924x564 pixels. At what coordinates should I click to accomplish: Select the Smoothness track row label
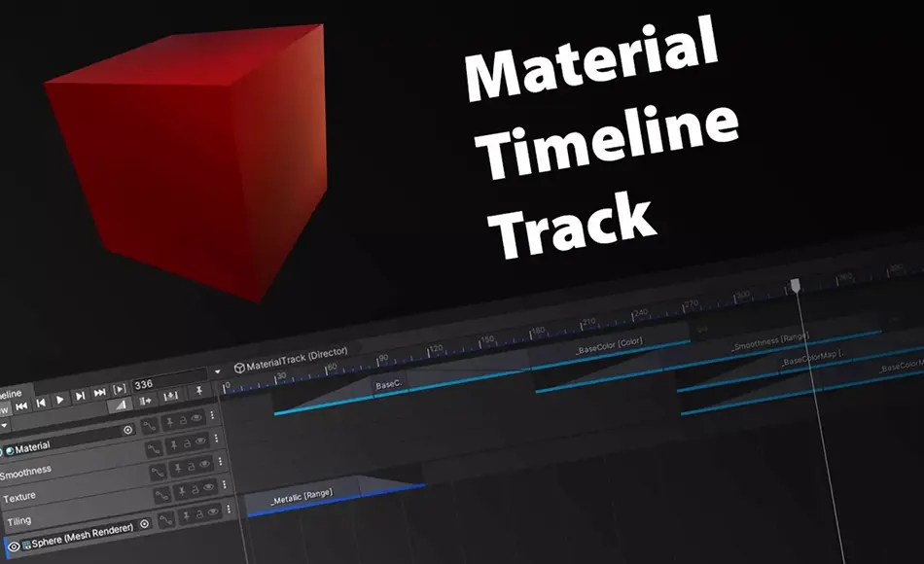[25, 472]
